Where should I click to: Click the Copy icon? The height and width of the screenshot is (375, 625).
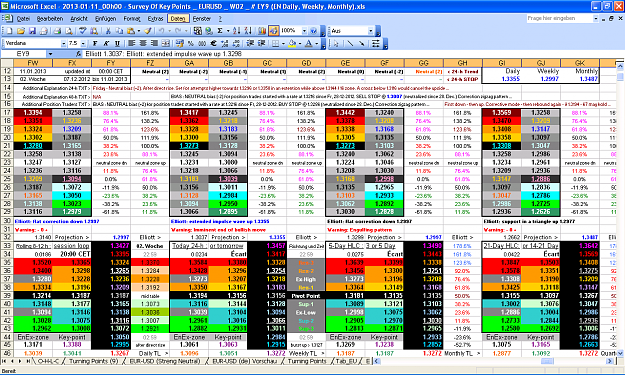click(119, 31)
